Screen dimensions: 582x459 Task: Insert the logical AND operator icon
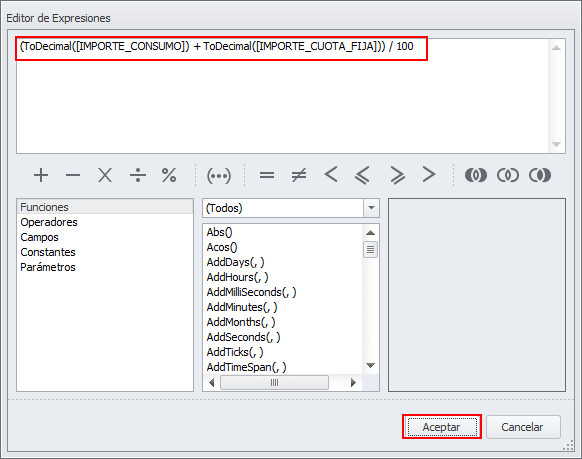point(476,175)
